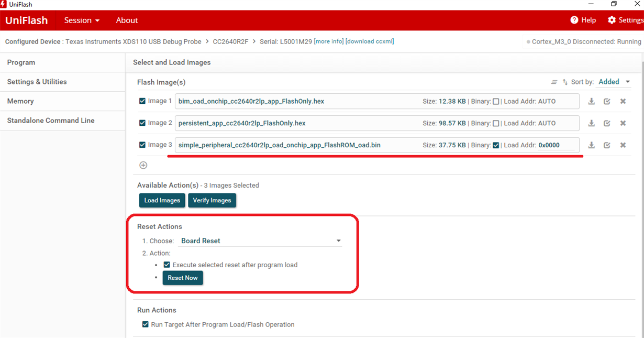Toggle the Image 1 selection checkbox
Viewport: 644px width, 338px height.
tap(142, 101)
